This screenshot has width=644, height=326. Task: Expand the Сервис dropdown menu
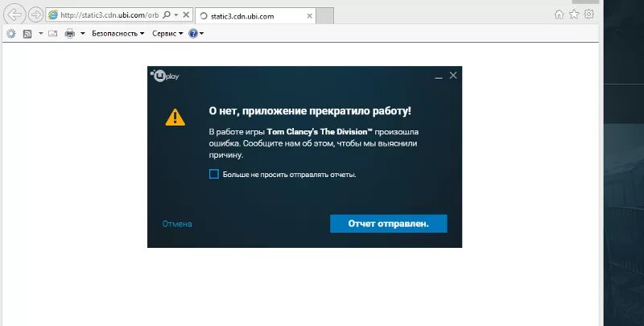[x=167, y=34]
